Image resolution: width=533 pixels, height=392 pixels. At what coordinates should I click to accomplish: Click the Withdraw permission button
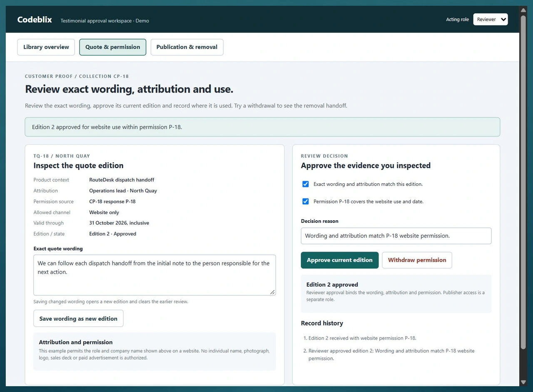(417, 260)
